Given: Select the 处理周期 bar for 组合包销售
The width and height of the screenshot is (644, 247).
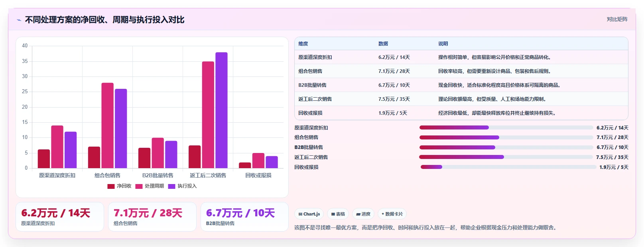Looking at the screenshot, I should point(108,125).
